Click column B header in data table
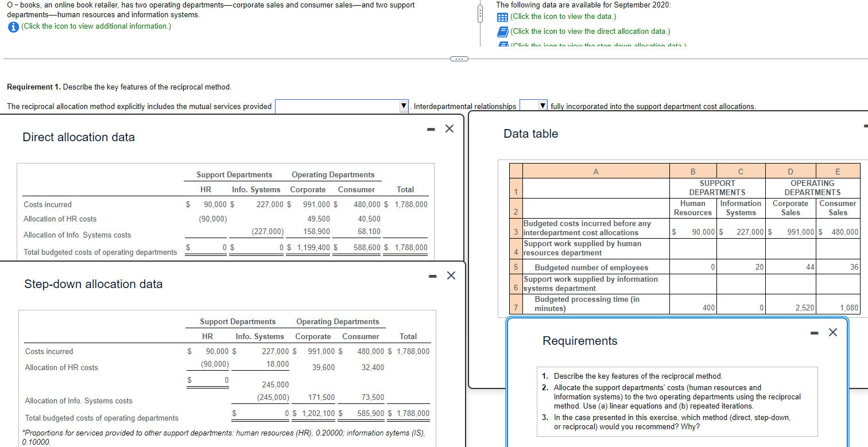Image resolution: width=868 pixels, height=447 pixels. 692,171
